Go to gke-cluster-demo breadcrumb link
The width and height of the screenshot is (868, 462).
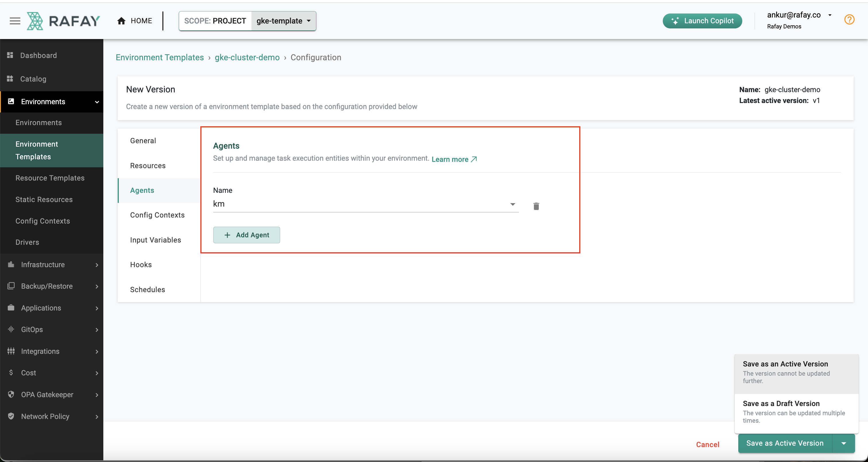click(x=247, y=57)
